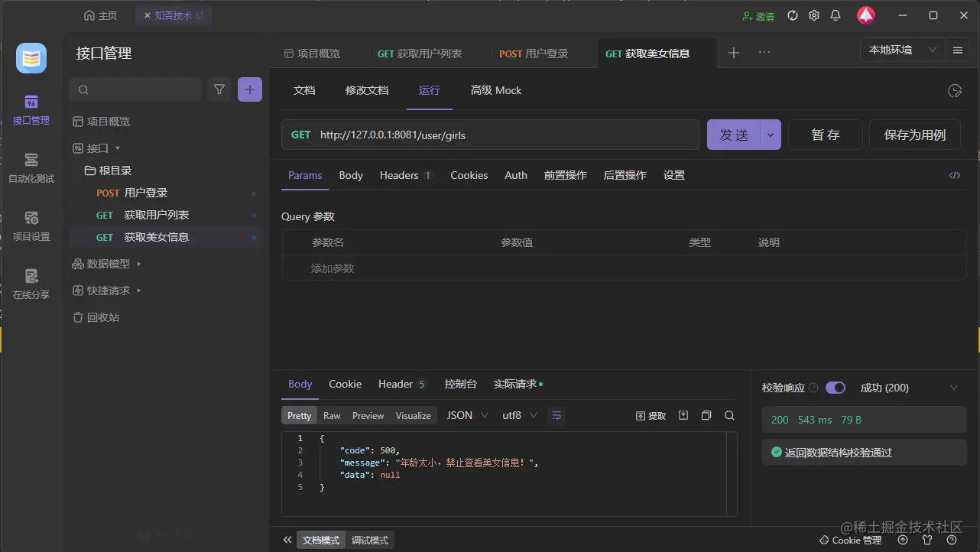Click the 发送 send button

734,135
